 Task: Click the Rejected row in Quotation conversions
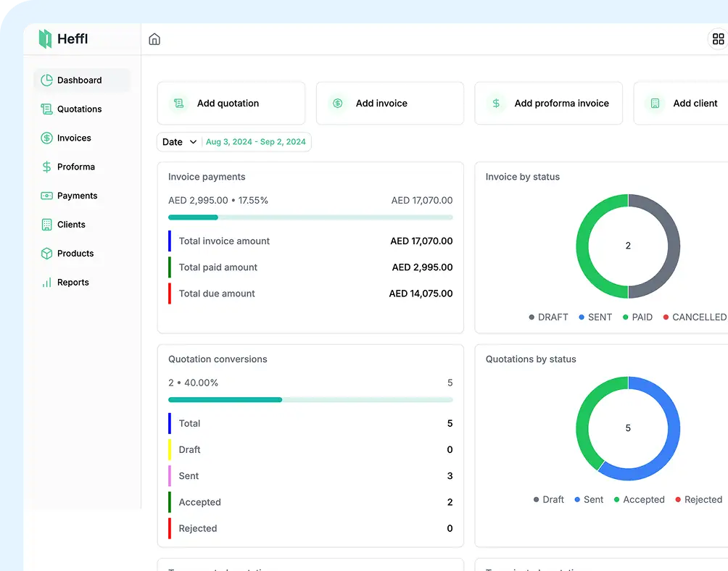coord(310,528)
